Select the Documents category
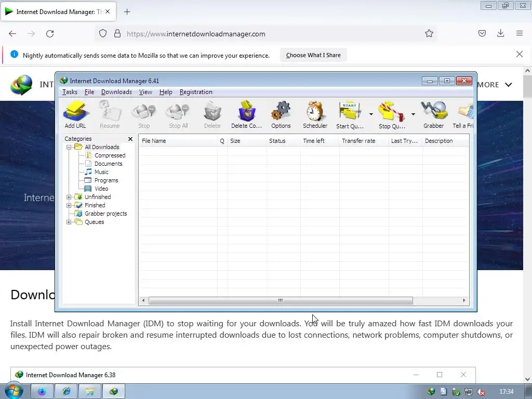The width and height of the screenshot is (532, 399). [108, 164]
